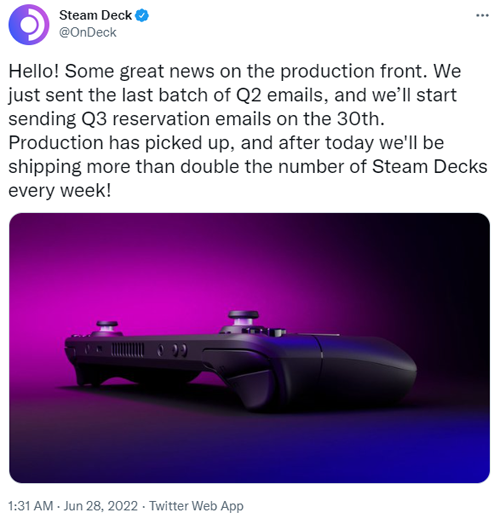Click the vent grille on the pictured Steam Deck
500x524 pixels.
(x=127, y=350)
